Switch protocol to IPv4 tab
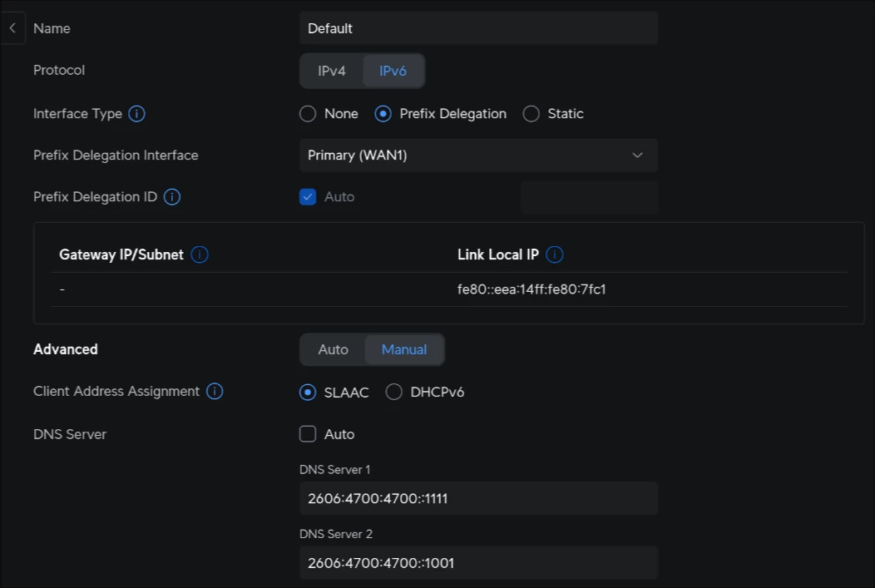The image size is (875, 588). click(332, 71)
